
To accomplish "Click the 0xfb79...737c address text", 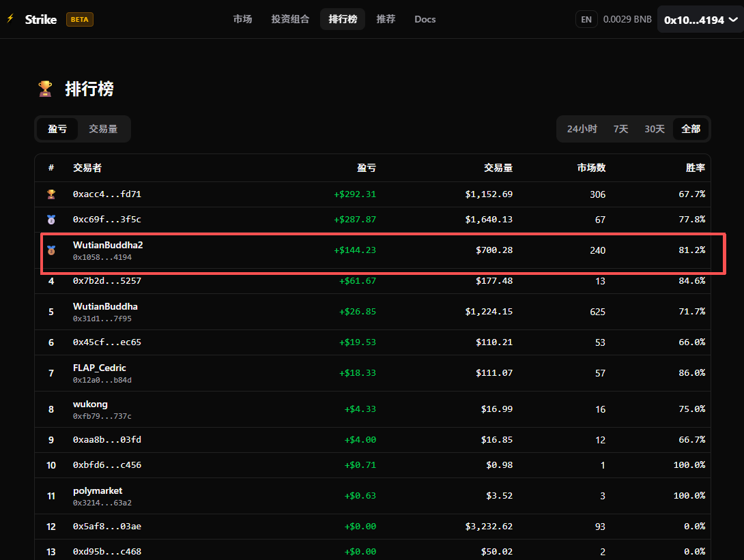I will pyautogui.click(x=102, y=416).
